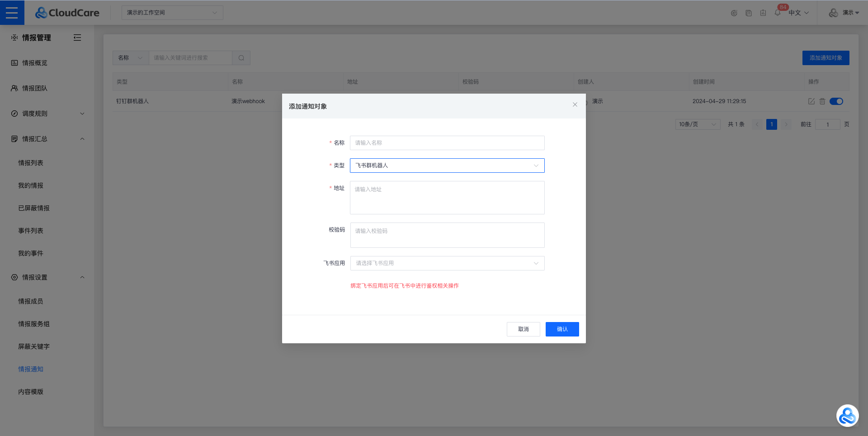This screenshot has width=868, height=436.
Task: Open the 类型 dropdown showing 飞书群机器人
Action: tap(447, 166)
